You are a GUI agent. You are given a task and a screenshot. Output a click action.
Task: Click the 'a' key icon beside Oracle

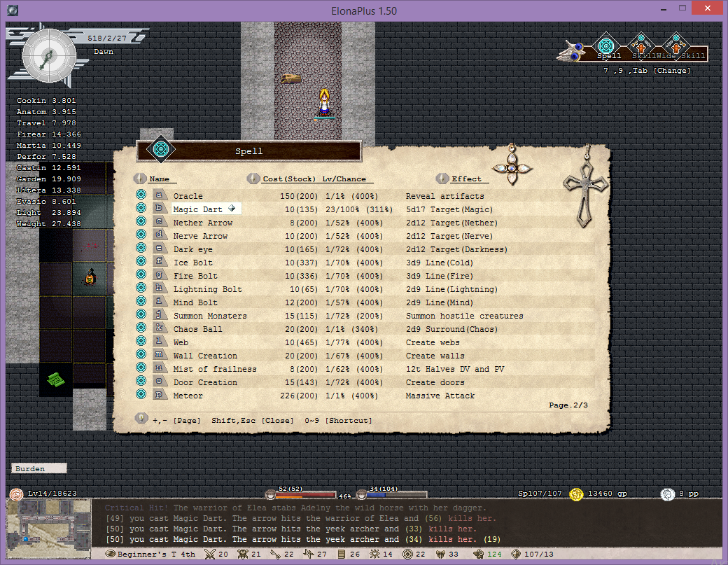pos(160,195)
